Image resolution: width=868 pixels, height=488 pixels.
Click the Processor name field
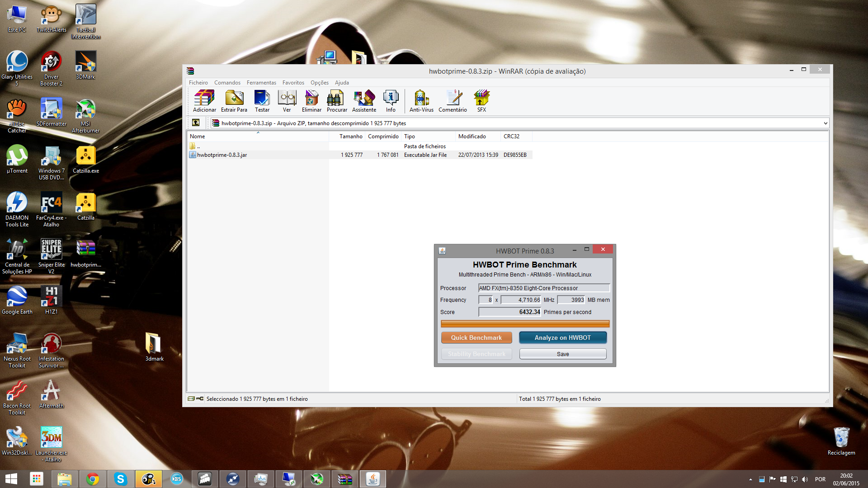pos(544,288)
